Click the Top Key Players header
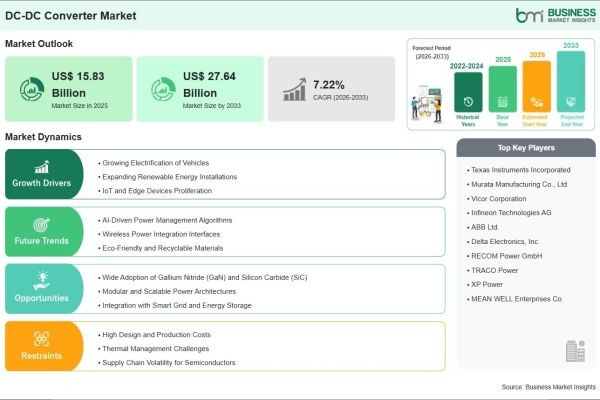This screenshot has width=600, height=400. coord(526,148)
